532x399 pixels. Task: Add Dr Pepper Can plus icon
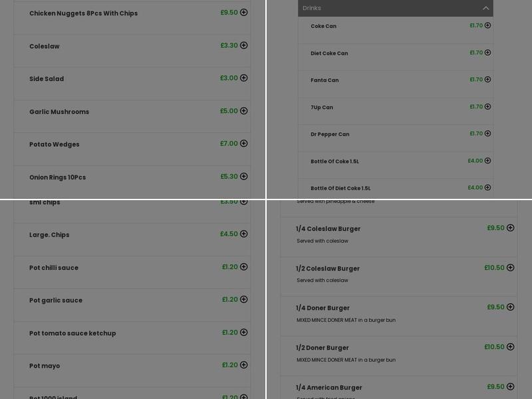(487, 134)
